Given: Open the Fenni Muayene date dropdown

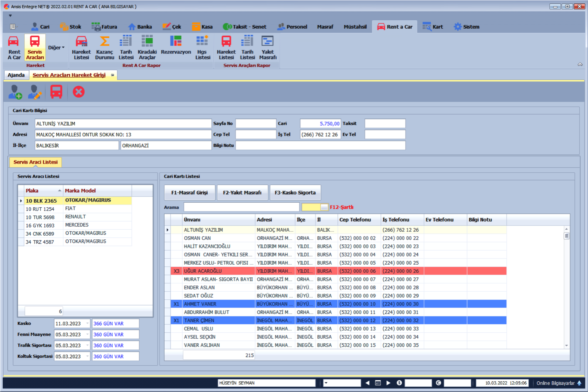Looking at the screenshot, I should 87,334.
